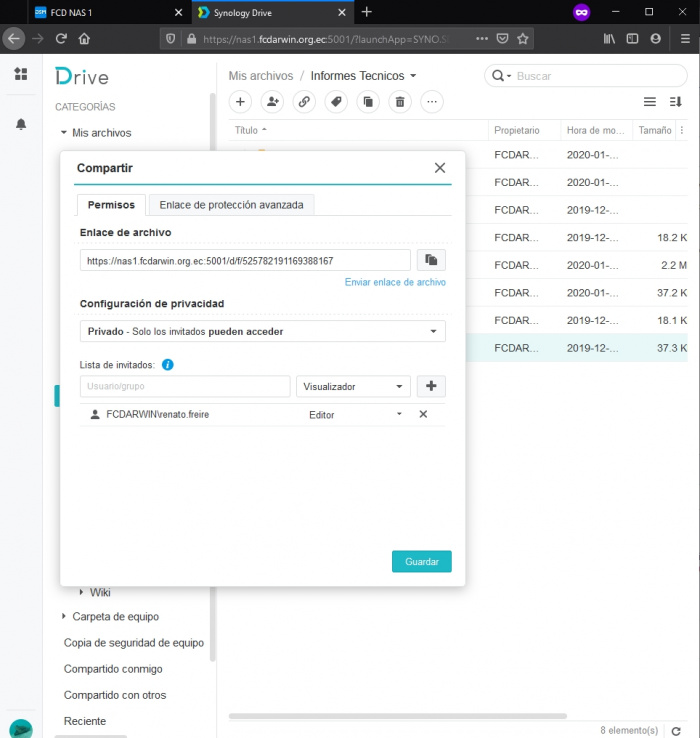Open Compartido con otros category
The height and width of the screenshot is (738, 700).
click(115, 695)
